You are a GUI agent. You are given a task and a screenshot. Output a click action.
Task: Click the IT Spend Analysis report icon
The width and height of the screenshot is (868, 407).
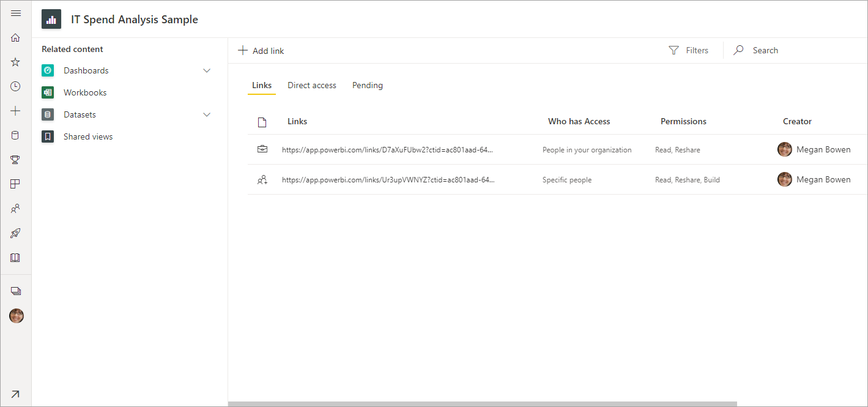coord(51,19)
